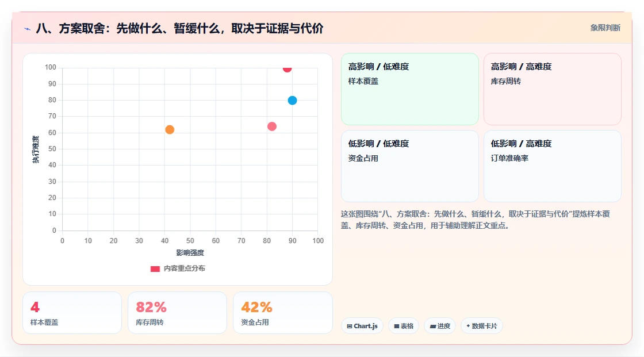
Task: Click the x-axis tick label 50
Action: (x=190, y=241)
